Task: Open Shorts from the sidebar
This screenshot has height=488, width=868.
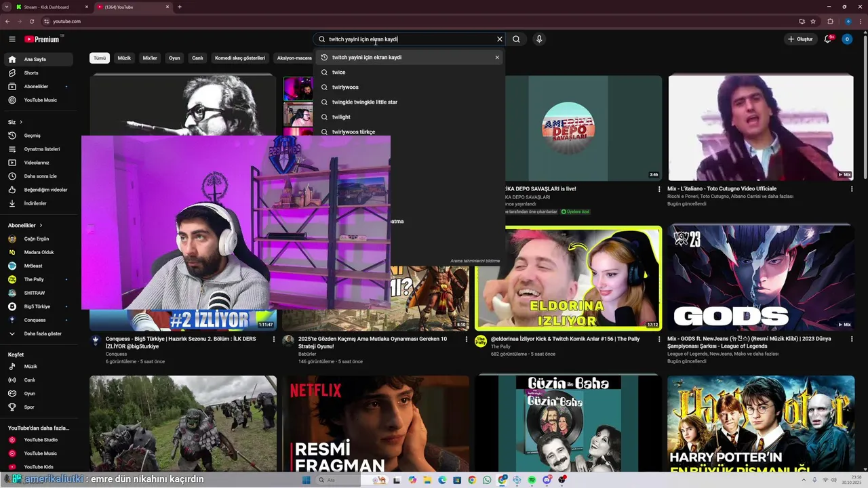Action: [39, 73]
